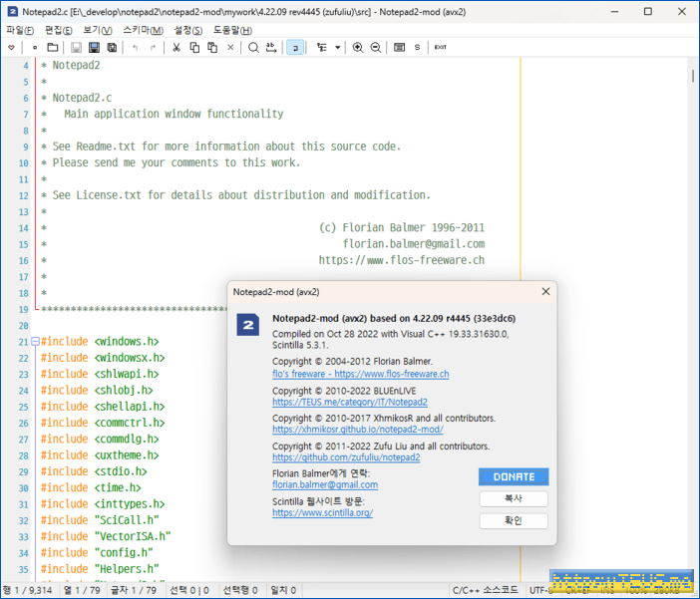This screenshot has width=700, height=599.
Task: Zoom in with the plus magnifier
Action: 358,47
